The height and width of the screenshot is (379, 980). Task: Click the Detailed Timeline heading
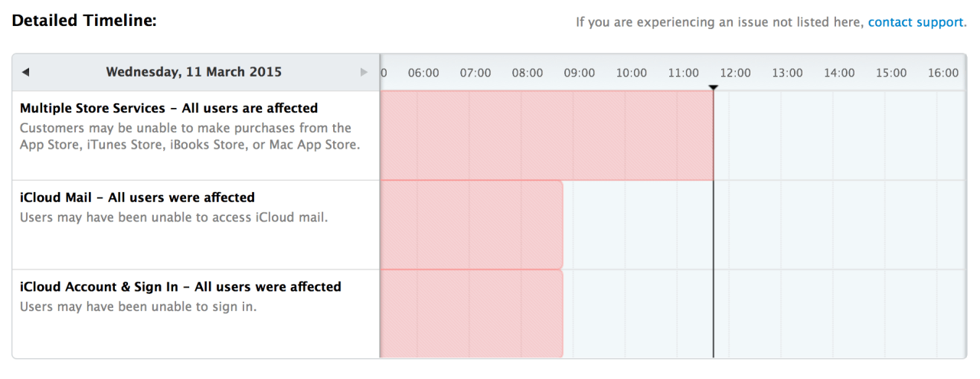[x=84, y=21]
